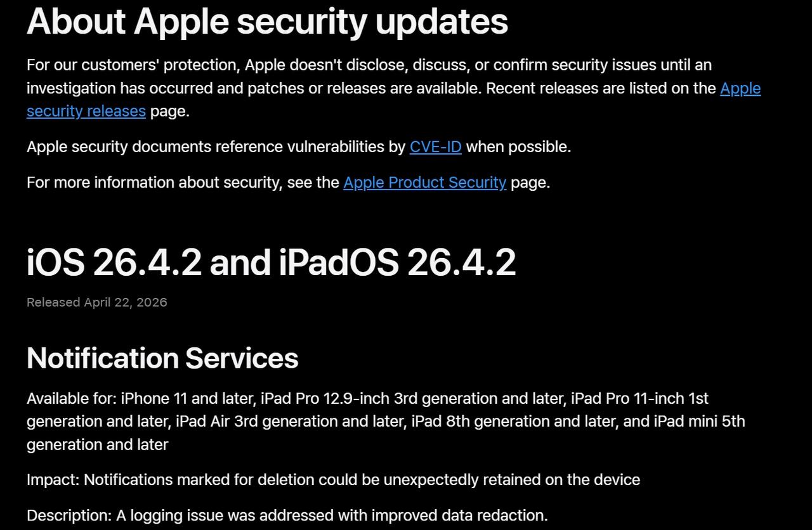Open the CVE-ID link
The height and width of the screenshot is (530, 812).
click(435, 147)
